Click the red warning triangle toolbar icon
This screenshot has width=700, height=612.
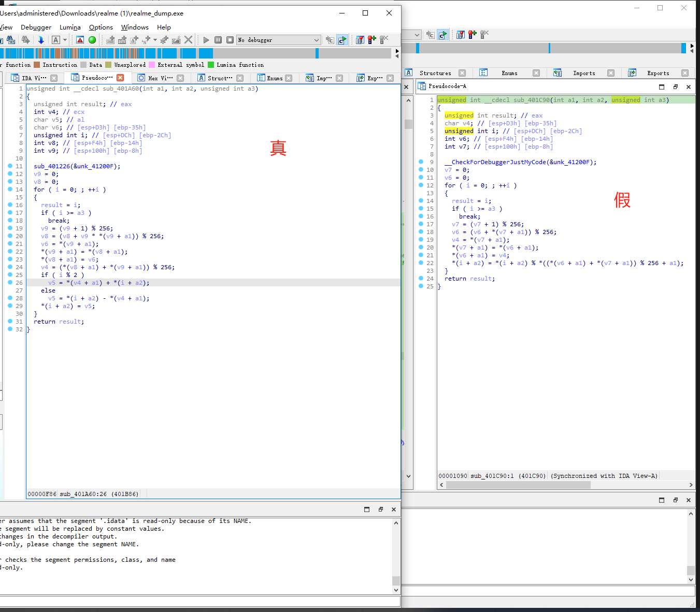tap(80, 40)
